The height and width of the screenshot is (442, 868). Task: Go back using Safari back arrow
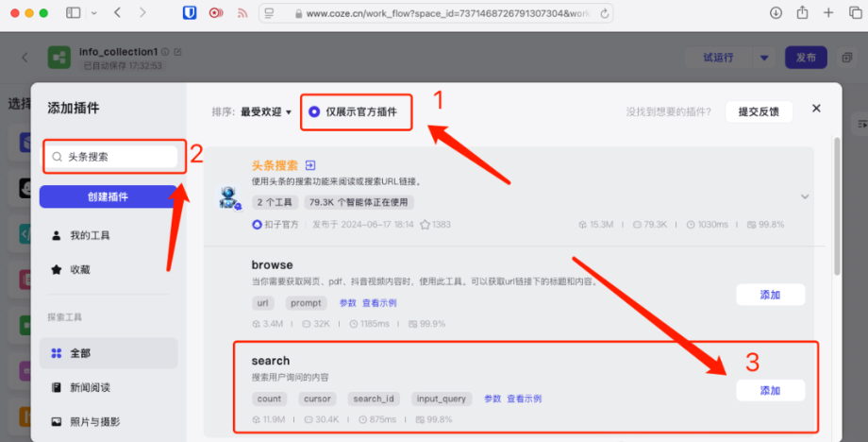[x=117, y=12]
